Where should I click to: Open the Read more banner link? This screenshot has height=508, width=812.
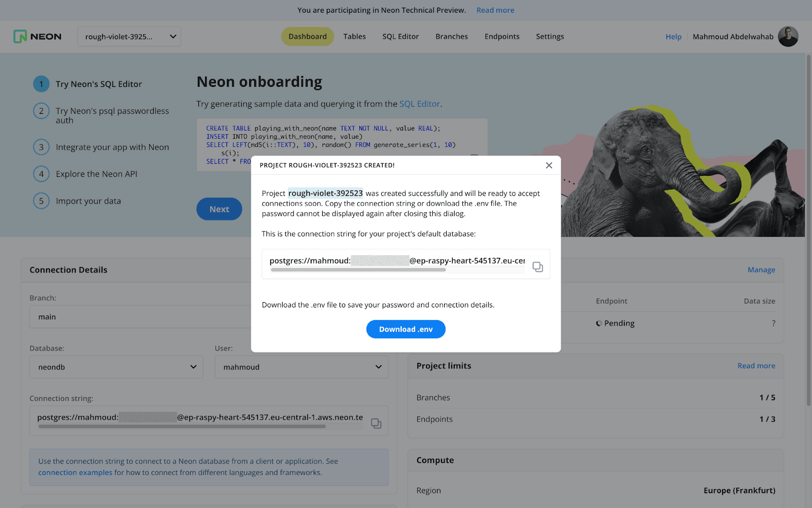pos(495,10)
